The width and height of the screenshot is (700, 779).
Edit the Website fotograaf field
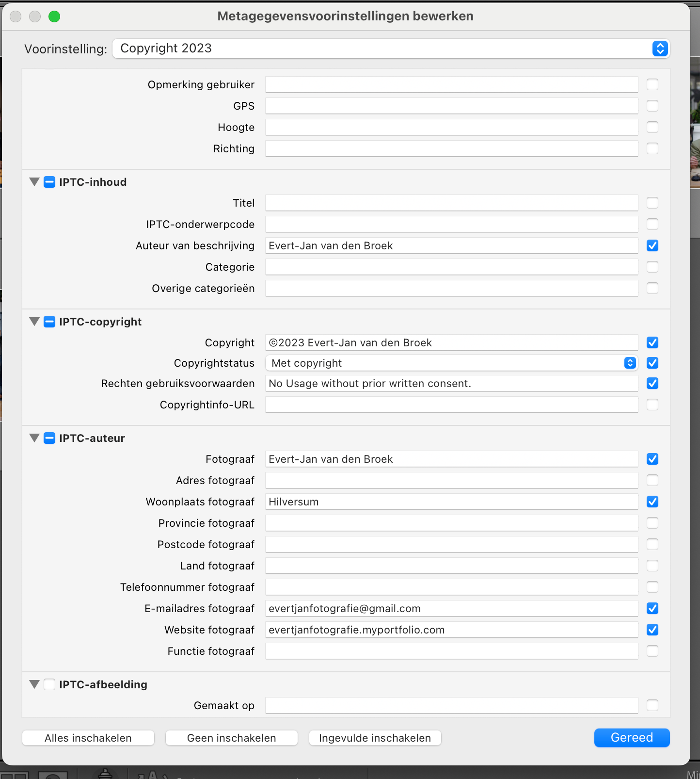451,630
